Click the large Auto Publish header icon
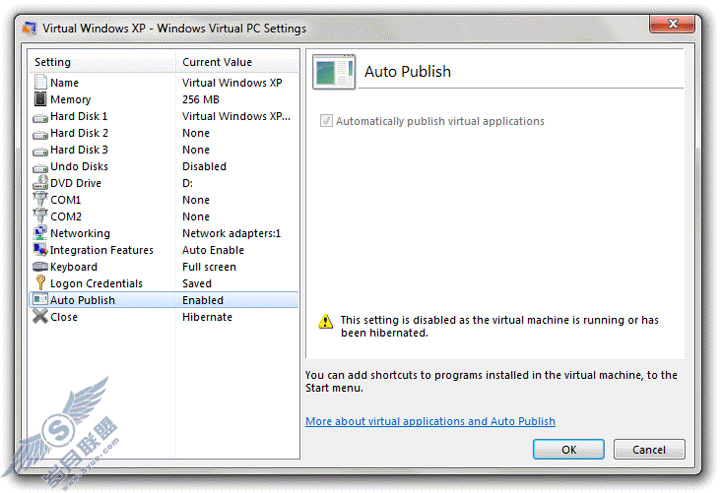The height and width of the screenshot is (493, 720). (334, 72)
